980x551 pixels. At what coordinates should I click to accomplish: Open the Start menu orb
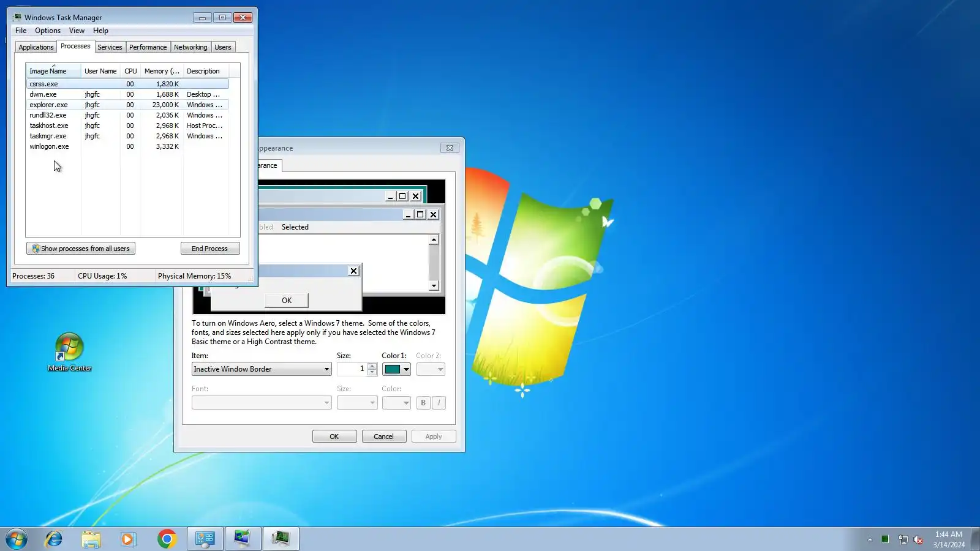click(17, 539)
